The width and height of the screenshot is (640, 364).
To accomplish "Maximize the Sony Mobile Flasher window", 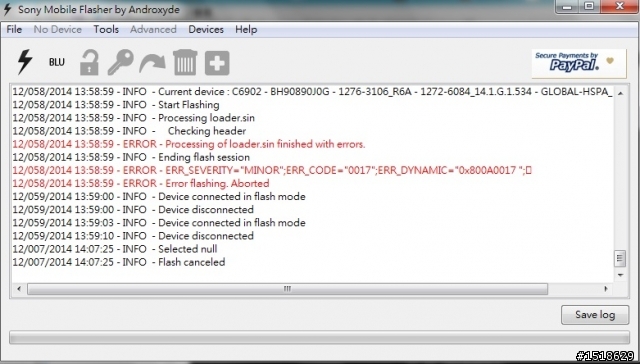I will pyautogui.click(x=589, y=6).
